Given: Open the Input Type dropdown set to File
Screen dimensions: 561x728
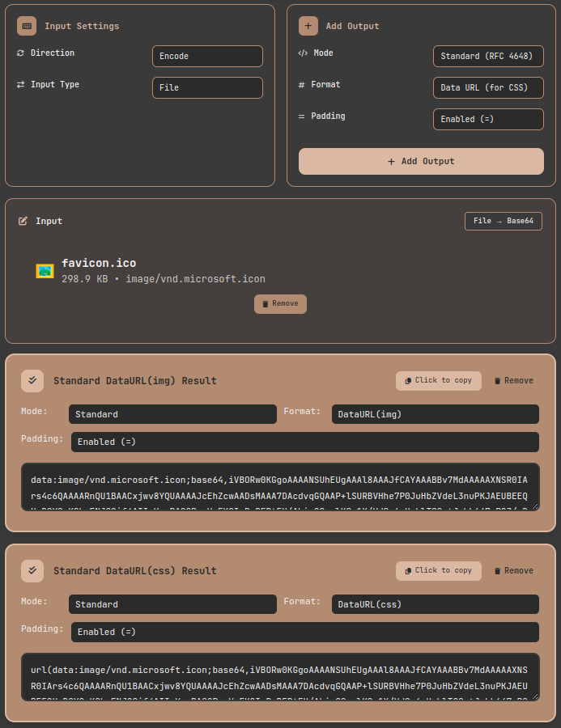Looking at the screenshot, I should 207,87.
